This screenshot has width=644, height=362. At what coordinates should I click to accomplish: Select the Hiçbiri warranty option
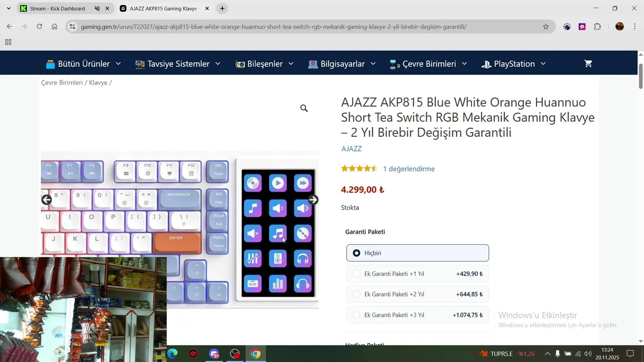(418, 253)
